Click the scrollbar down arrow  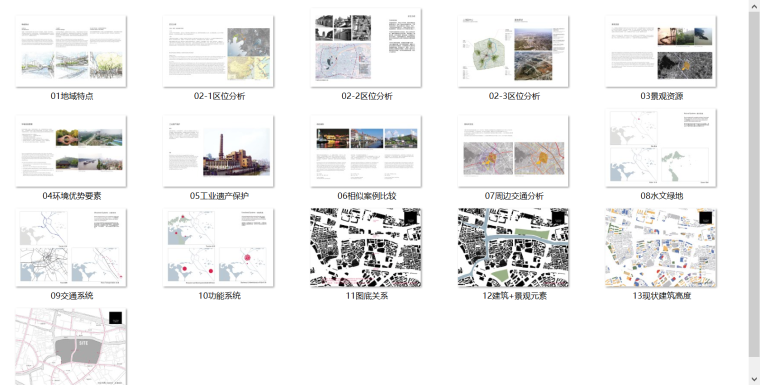pyautogui.click(x=754, y=379)
